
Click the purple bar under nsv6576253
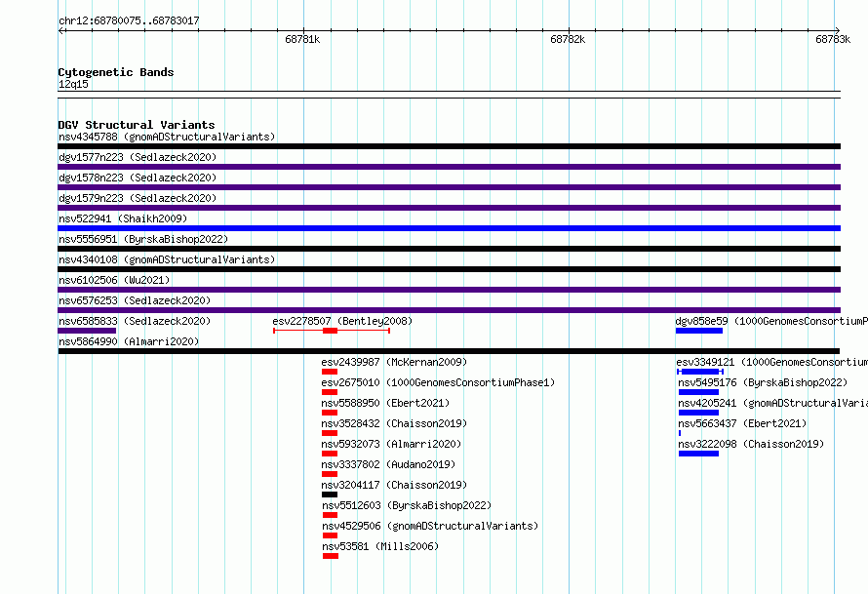(x=449, y=310)
